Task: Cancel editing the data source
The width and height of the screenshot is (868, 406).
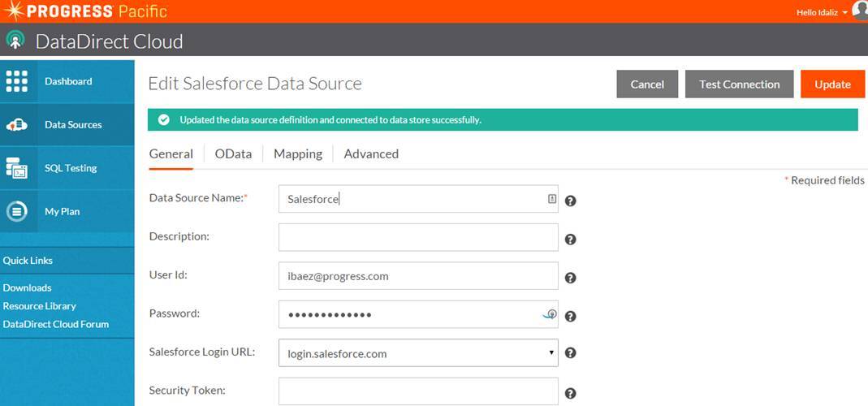Action: pyautogui.click(x=647, y=84)
